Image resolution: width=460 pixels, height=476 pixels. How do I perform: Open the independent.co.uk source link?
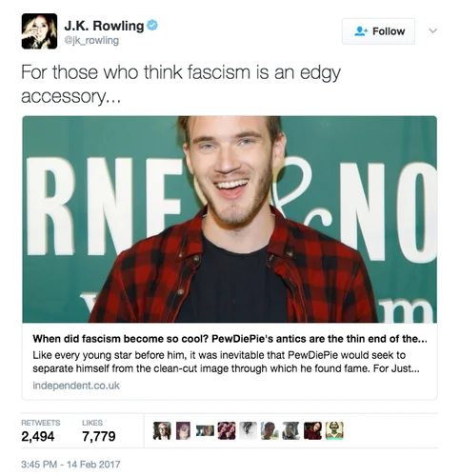pos(76,386)
